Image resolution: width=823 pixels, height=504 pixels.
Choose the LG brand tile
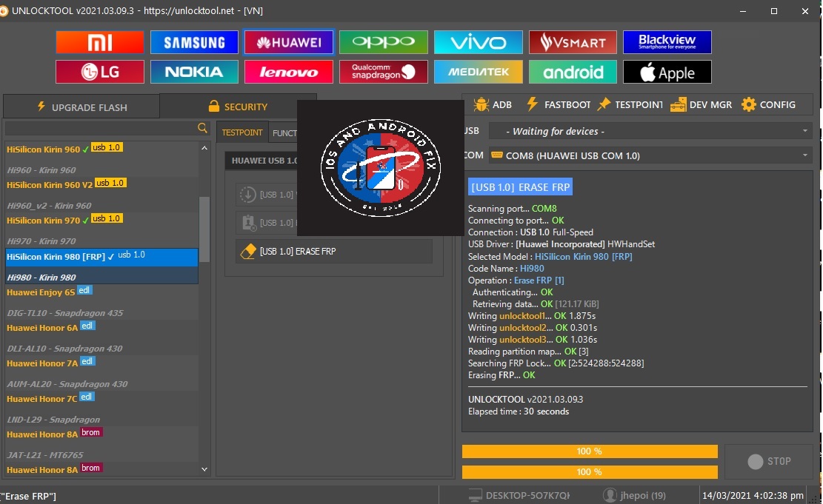click(100, 72)
